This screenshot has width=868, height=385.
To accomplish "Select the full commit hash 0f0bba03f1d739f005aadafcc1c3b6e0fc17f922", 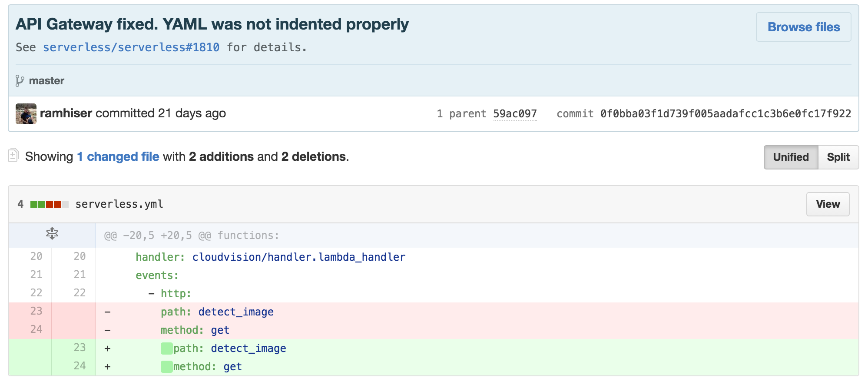I will [726, 114].
